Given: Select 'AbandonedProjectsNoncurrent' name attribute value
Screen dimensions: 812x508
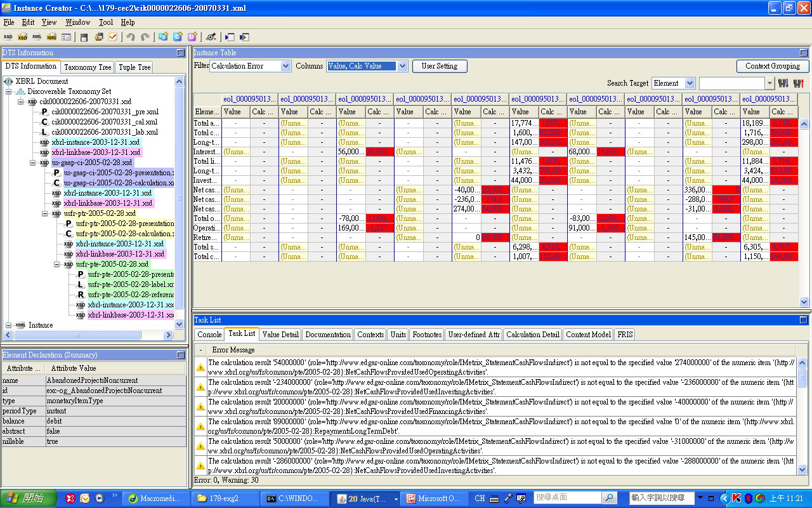Looking at the screenshot, I should [91, 380].
